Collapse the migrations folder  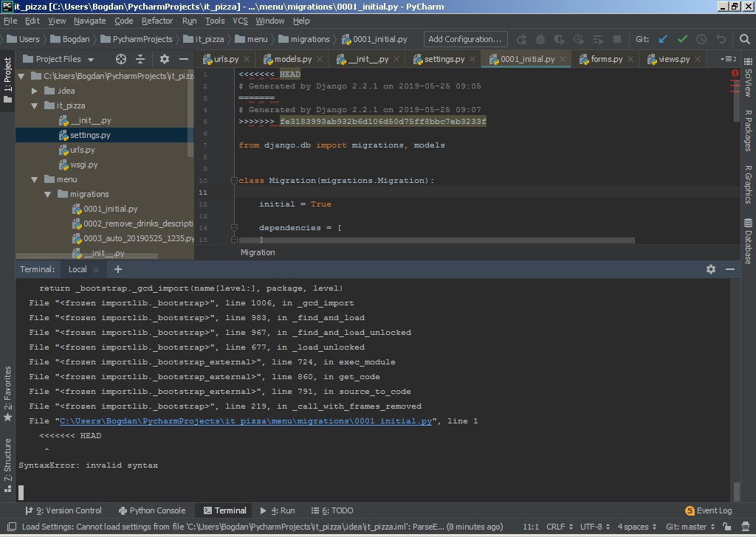pos(48,194)
